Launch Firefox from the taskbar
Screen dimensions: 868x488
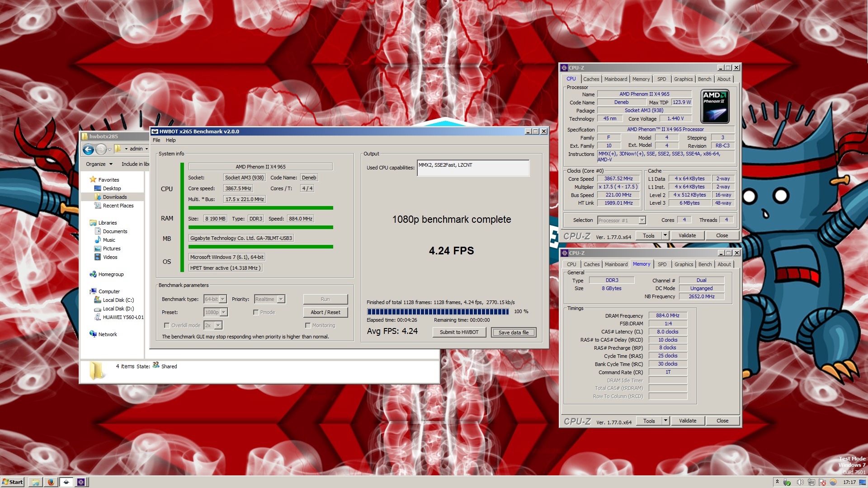tap(51, 482)
